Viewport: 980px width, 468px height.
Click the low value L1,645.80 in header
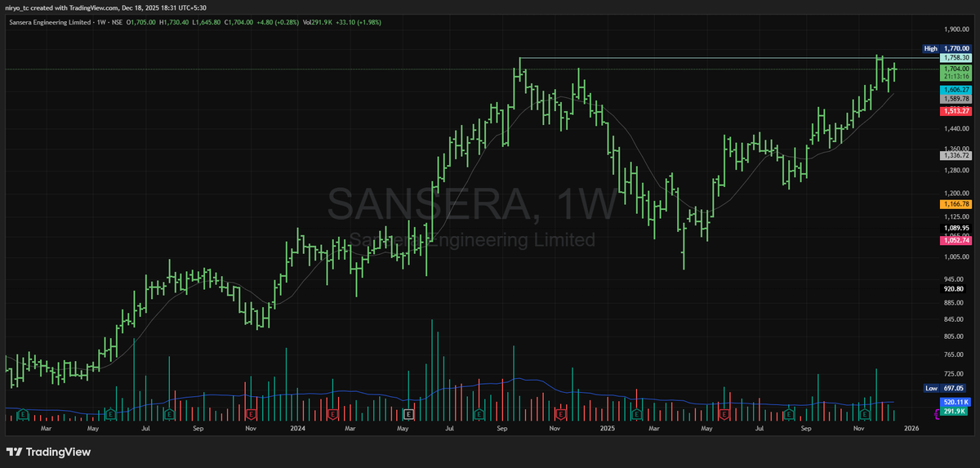(x=206, y=21)
